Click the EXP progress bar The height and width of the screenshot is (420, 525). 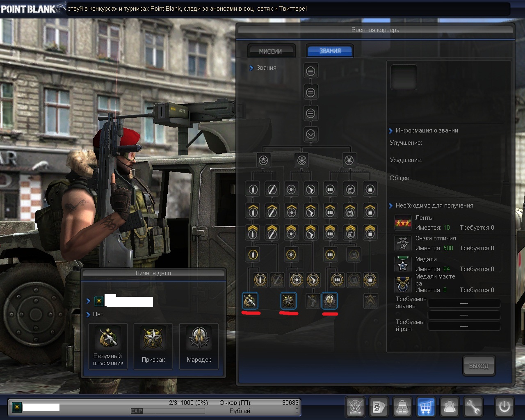167,411
